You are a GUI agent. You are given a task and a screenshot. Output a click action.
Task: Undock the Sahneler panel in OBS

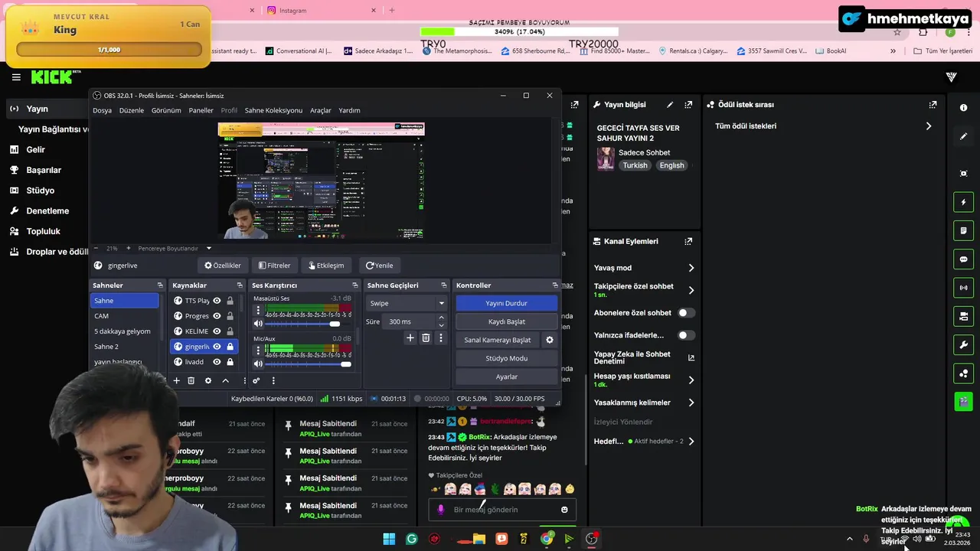pos(160,285)
